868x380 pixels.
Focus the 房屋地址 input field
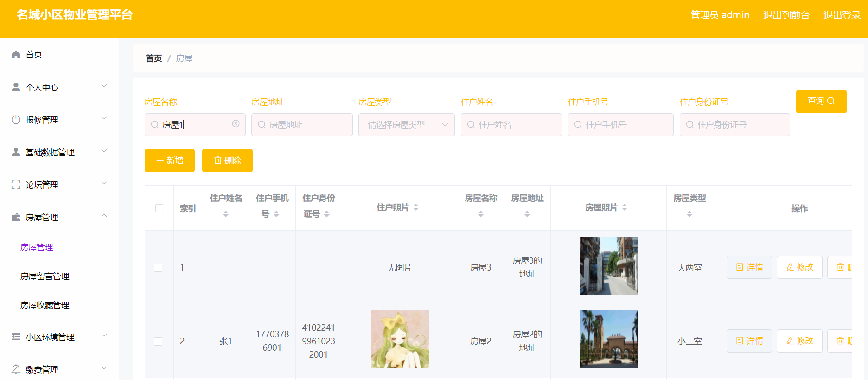pyautogui.click(x=302, y=125)
